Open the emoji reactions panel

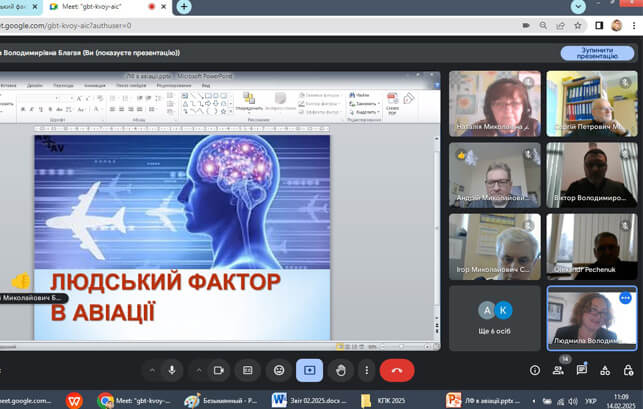point(279,369)
